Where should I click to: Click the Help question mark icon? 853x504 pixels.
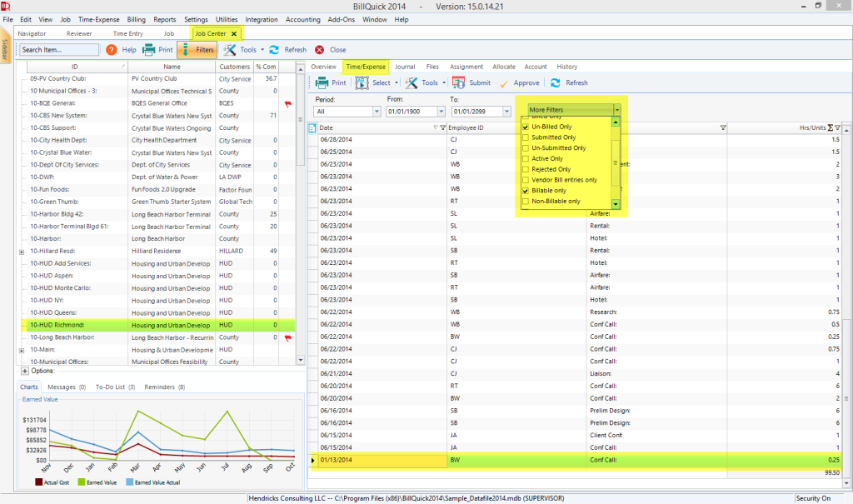tap(112, 49)
